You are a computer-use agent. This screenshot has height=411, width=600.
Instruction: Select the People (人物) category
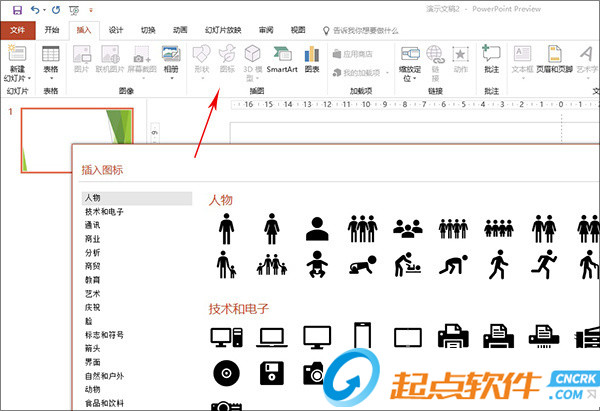pos(137,198)
